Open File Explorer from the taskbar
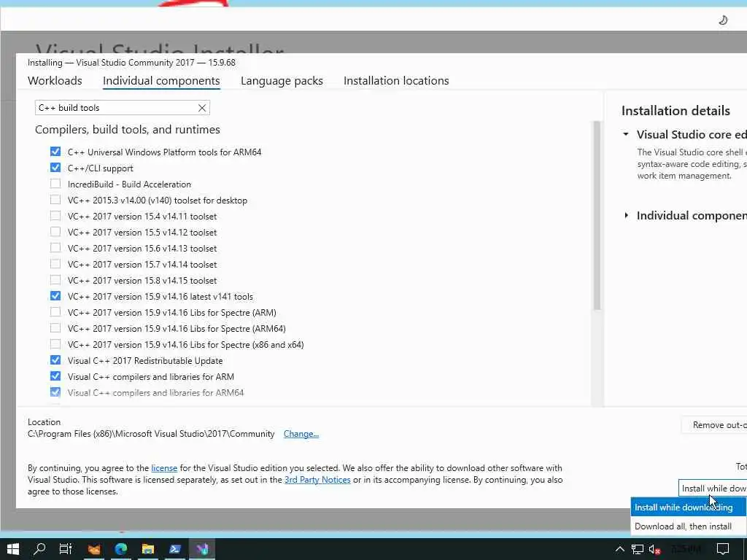 tap(147, 549)
